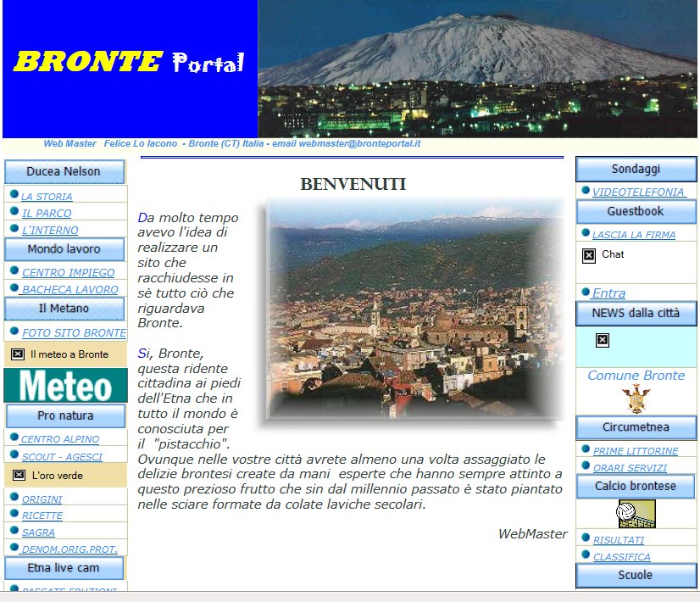
Task: Open the Etna live cam button
Action: click(64, 568)
